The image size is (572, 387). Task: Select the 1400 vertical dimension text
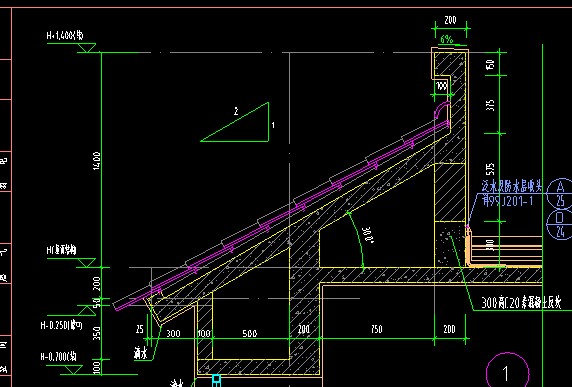[x=96, y=161]
